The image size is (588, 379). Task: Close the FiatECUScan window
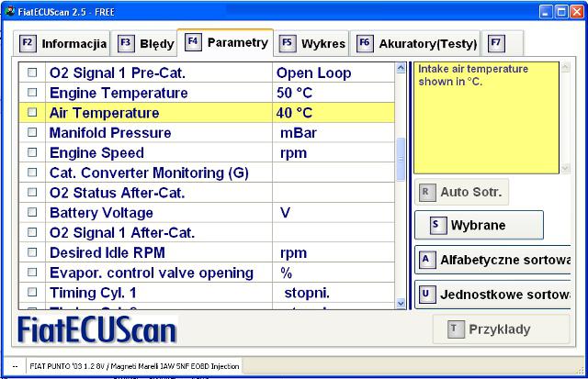tap(577, 12)
